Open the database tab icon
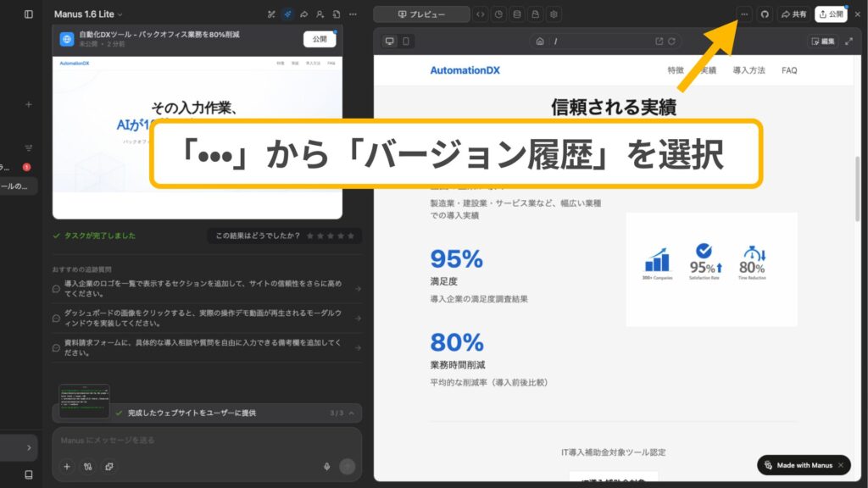Image resolution: width=868 pixels, height=488 pixels. pos(517,14)
